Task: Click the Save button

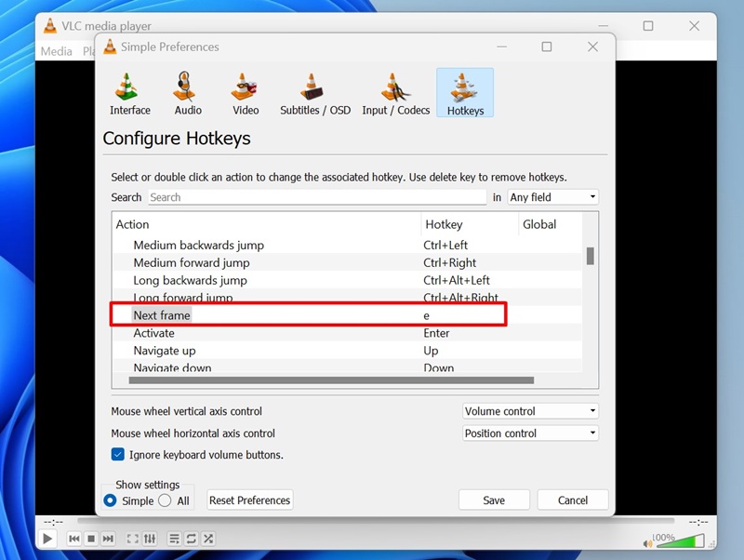Action: [494, 500]
